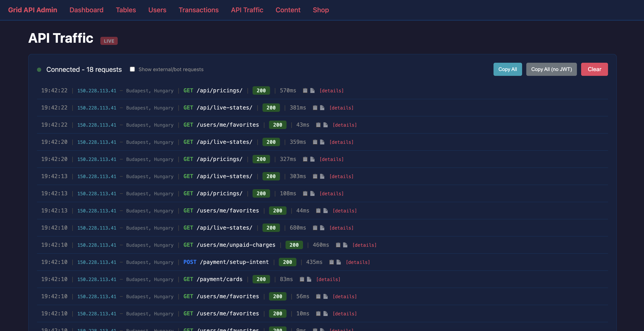Click document icon in 44ms favorites row
Screen dimensions: 644x331
pyautogui.click(x=326, y=211)
